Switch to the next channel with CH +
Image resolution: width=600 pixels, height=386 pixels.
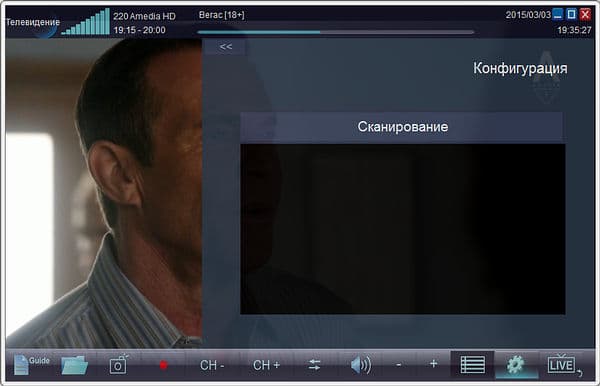(x=266, y=365)
